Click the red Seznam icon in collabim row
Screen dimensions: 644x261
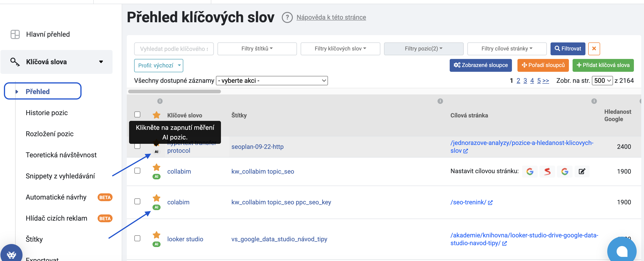[x=547, y=171]
